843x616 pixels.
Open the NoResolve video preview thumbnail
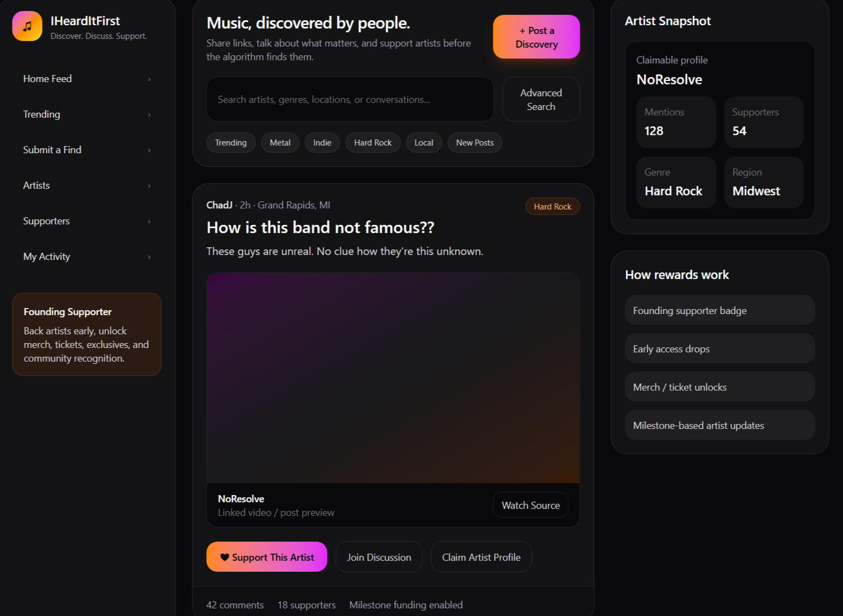point(393,378)
